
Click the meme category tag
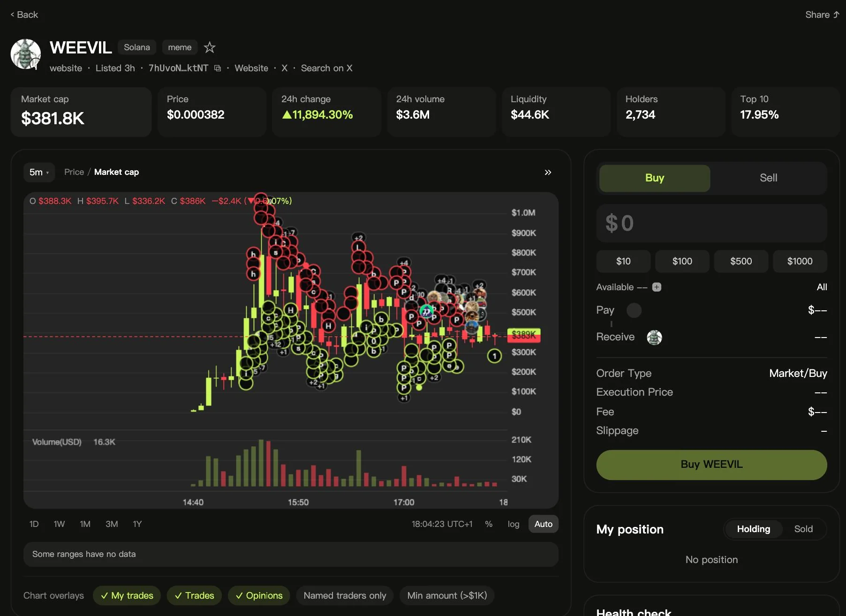tap(180, 47)
